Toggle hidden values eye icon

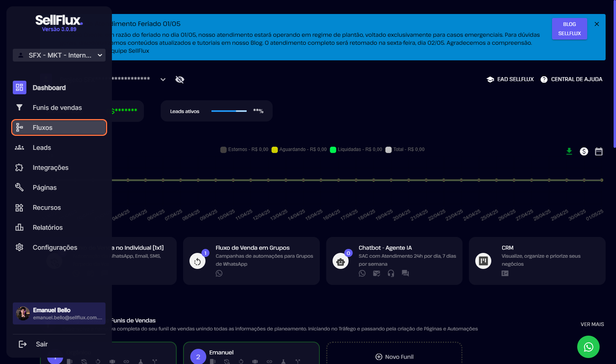point(180,80)
